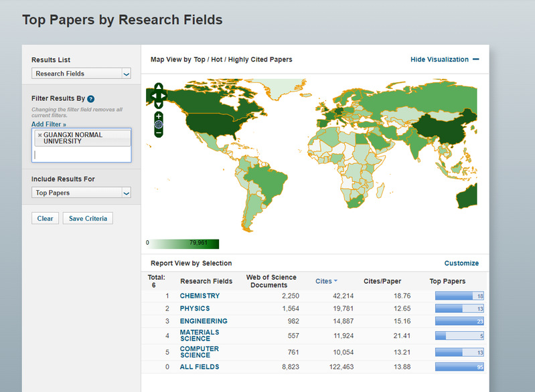Viewport: 535px width, 392px height.
Task: Click the Engineering top papers bar
Action: (x=459, y=321)
